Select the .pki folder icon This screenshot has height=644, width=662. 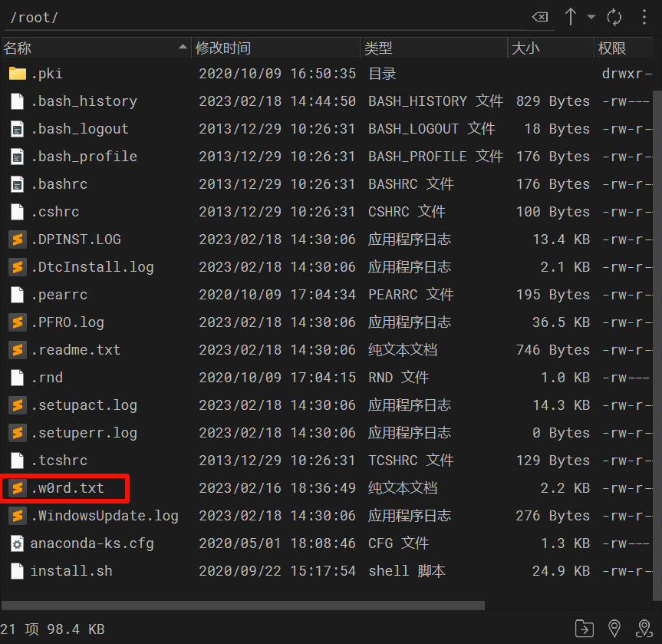[x=18, y=74]
